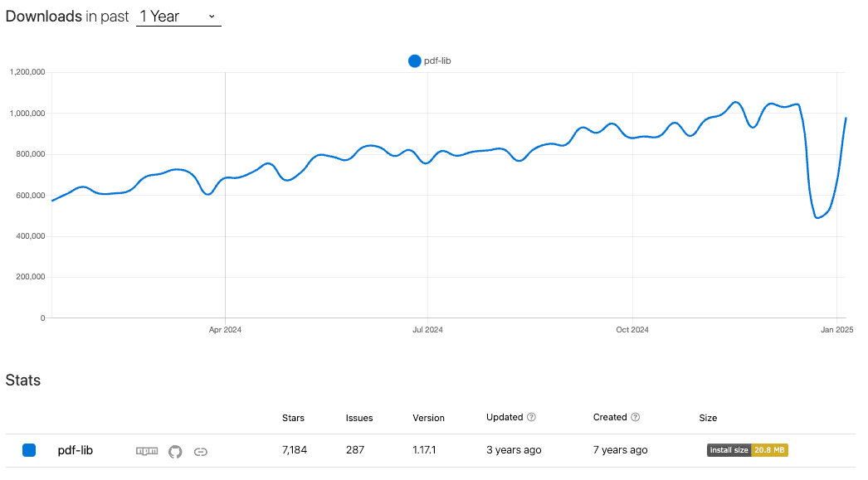This screenshot has height=480, width=868.
Task: Click the Issues count 287
Action: pos(354,450)
